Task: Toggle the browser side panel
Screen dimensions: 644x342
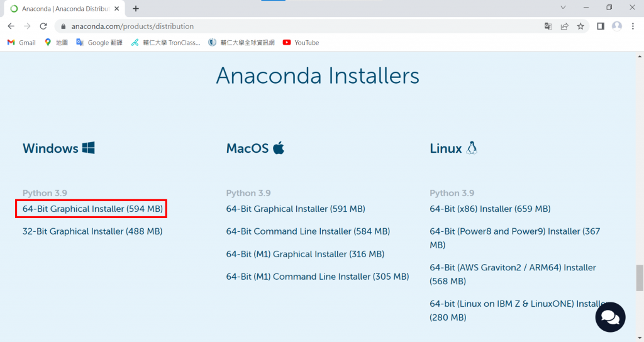Action: 601,26
